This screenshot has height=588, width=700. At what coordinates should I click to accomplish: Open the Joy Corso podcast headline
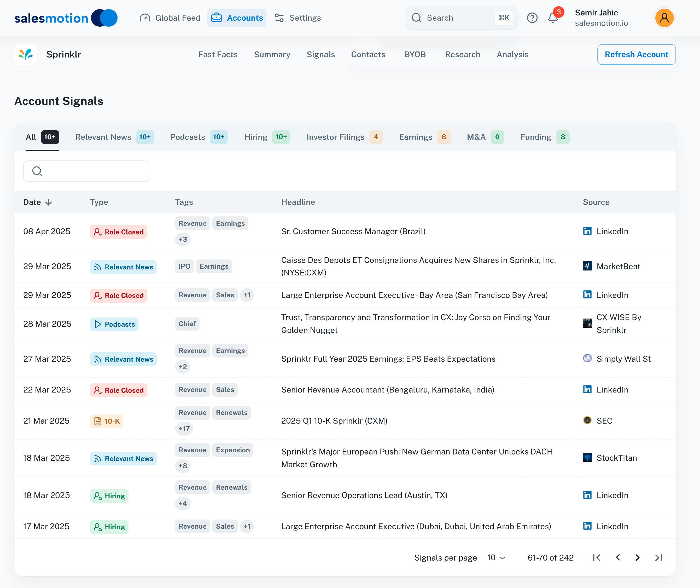click(x=416, y=324)
